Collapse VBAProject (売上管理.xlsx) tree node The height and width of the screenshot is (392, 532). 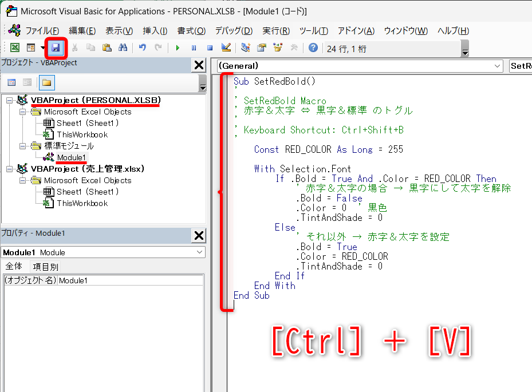click(x=10, y=169)
